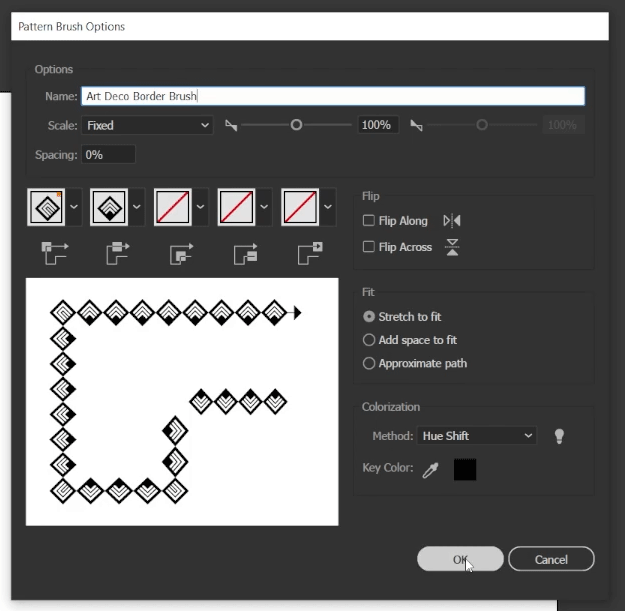Open the outer corner tile dropdown arrow
Viewport: 625px width, 611px height.
click(74, 207)
